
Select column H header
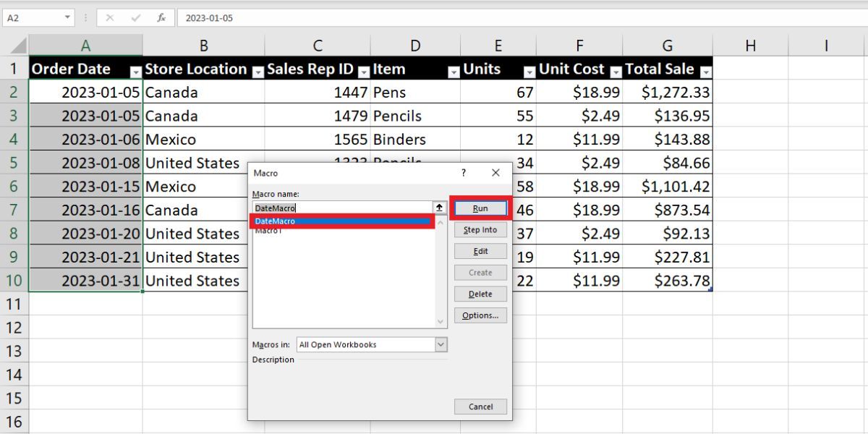(x=750, y=46)
